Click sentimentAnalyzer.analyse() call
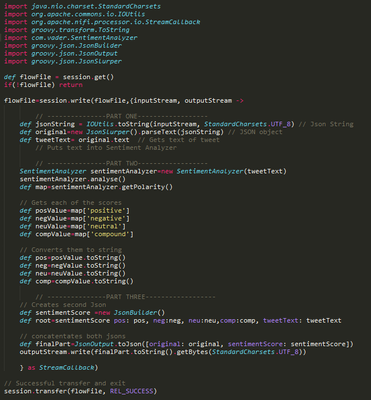 point(73,179)
